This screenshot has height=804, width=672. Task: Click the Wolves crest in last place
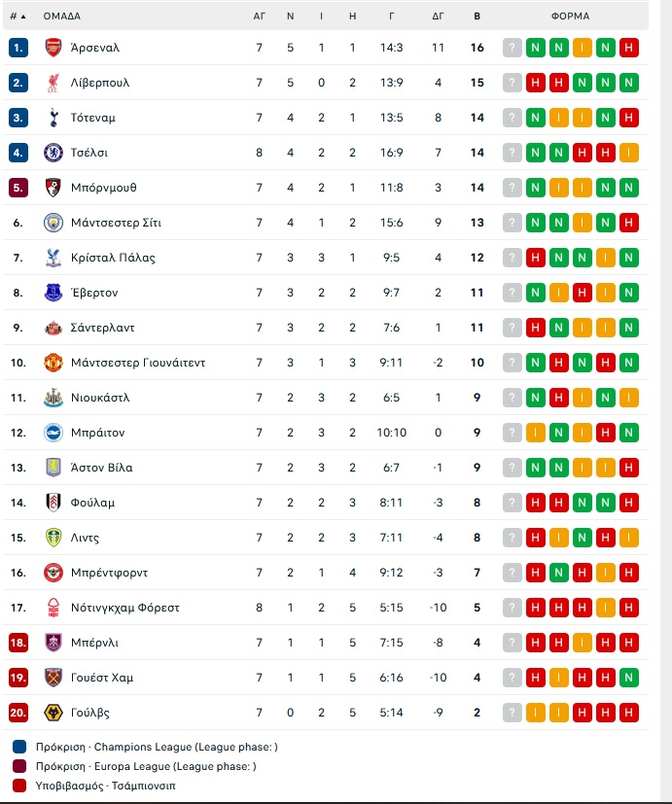(53, 713)
